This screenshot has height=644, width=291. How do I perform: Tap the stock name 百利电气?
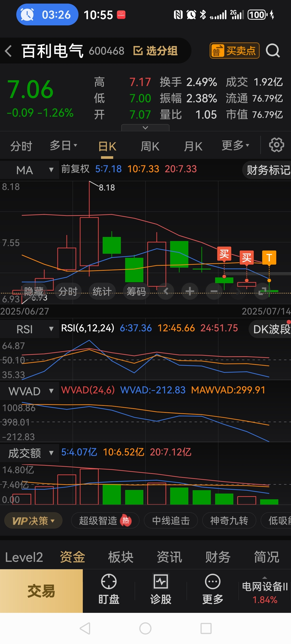point(52,51)
